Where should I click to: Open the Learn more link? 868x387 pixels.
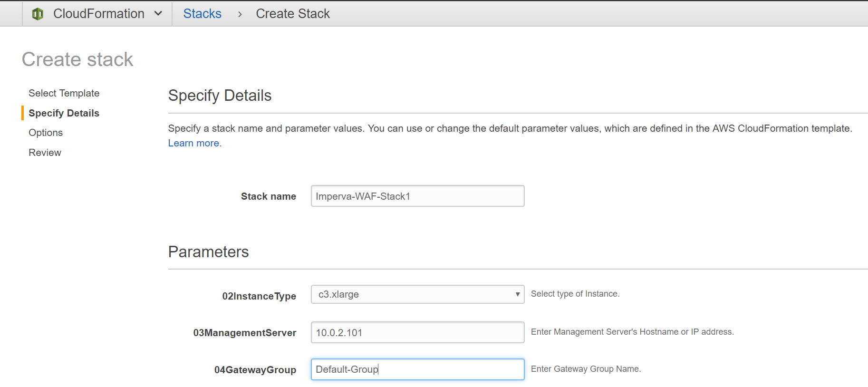(194, 143)
